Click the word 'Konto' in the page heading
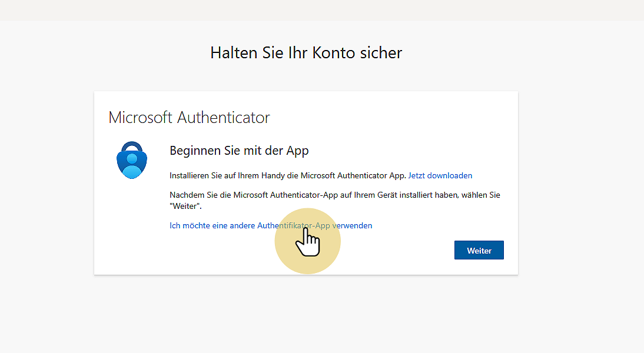Screen dimensions: 644x353 pyautogui.click(x=333, y=53)
